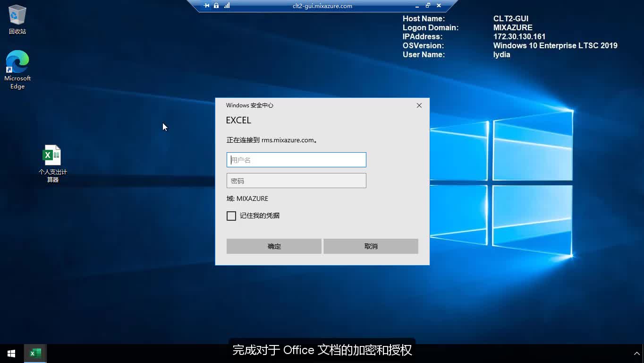This screenshot has height=363, width=644.
Task: Click the host name value CLT2-GUI
Action: [511, 18]
